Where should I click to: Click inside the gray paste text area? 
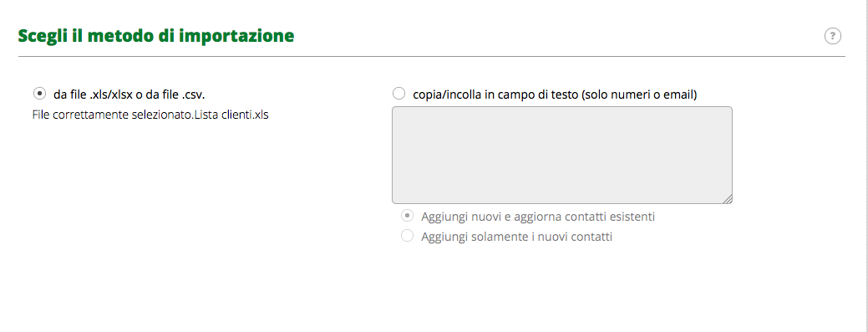(x=562, y=156)
